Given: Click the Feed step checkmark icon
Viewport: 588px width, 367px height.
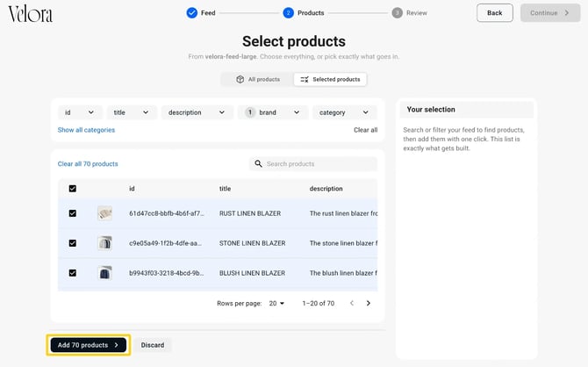Looking at the screenshot, I should 191,13.
